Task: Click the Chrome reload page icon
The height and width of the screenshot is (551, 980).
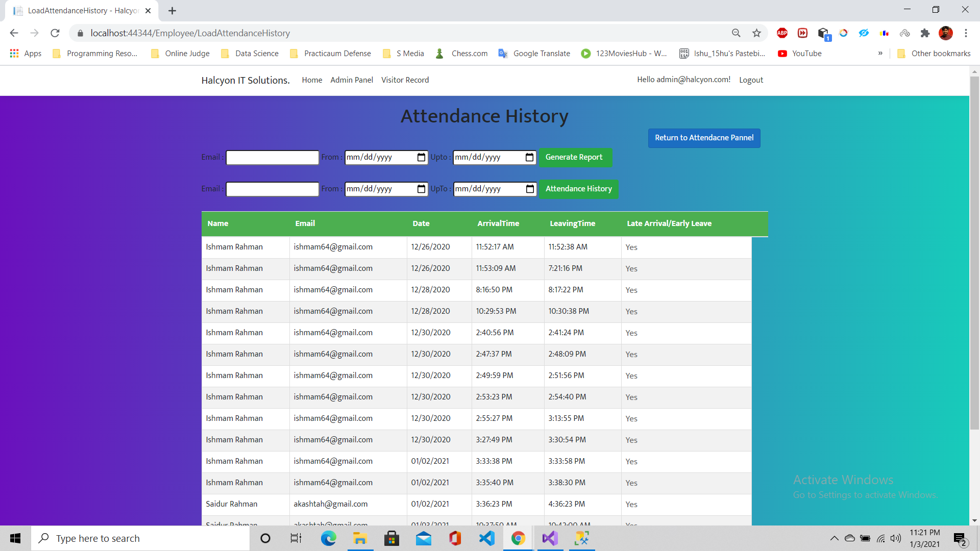Action: click(55, 33)
